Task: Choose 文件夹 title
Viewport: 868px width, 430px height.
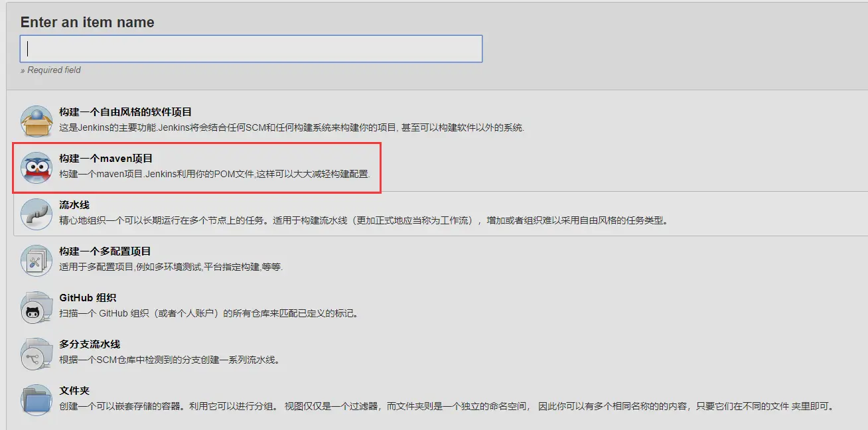Action: (74, 391)
